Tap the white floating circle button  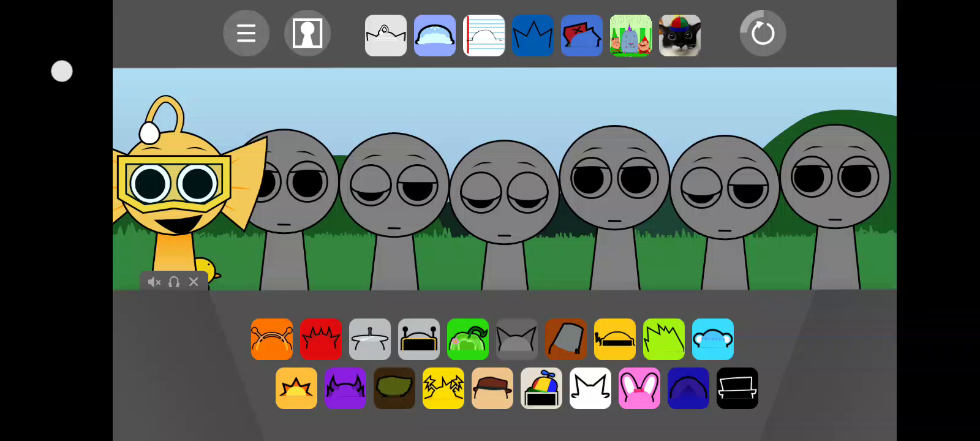pos(62,71)
